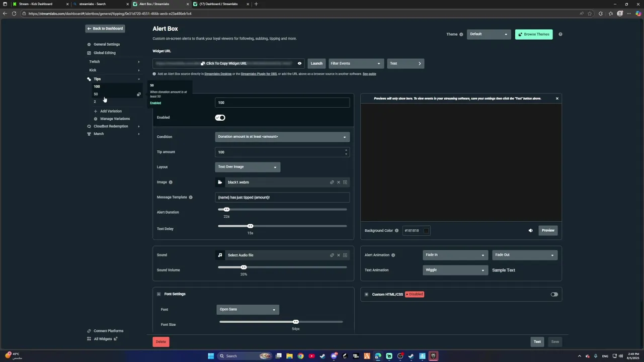Open the Streamlabs Desktop link

pos(218,74)
